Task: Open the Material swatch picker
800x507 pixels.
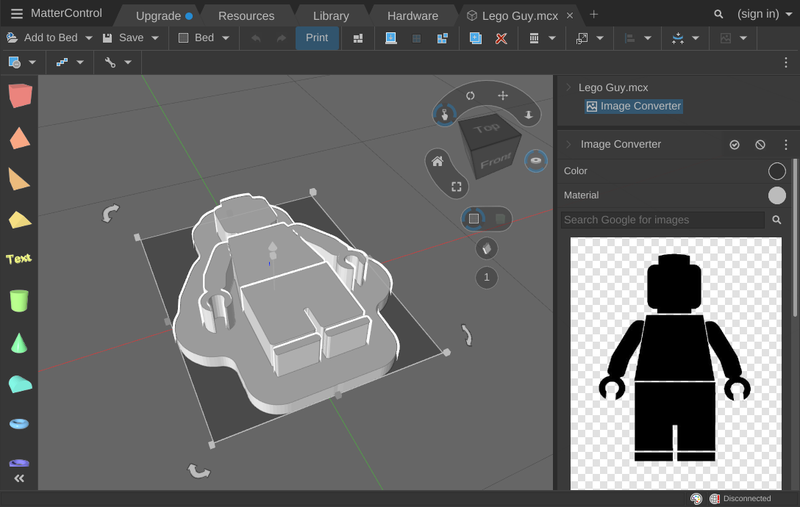Action: click(777, 195)
